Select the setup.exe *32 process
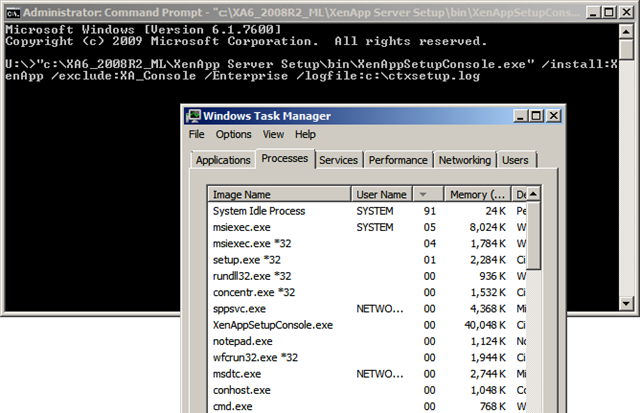 tap(367, 260)
